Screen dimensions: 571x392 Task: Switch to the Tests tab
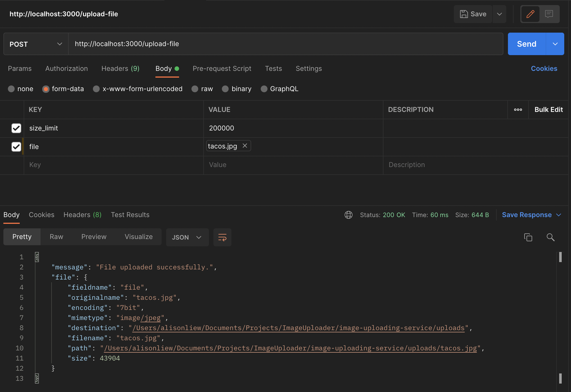click(x=273, y=69)
